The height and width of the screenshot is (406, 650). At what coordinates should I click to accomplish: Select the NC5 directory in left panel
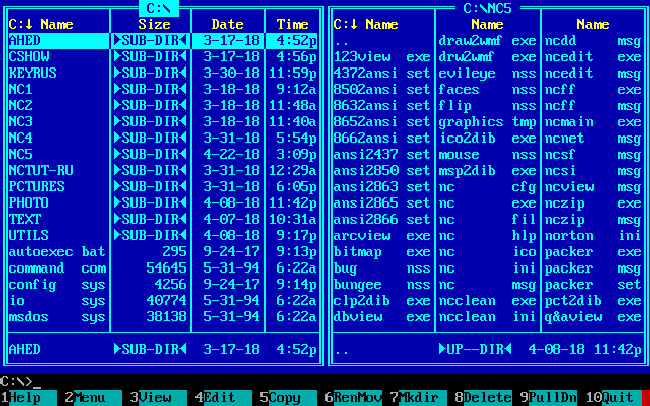[x=163, y=154]
